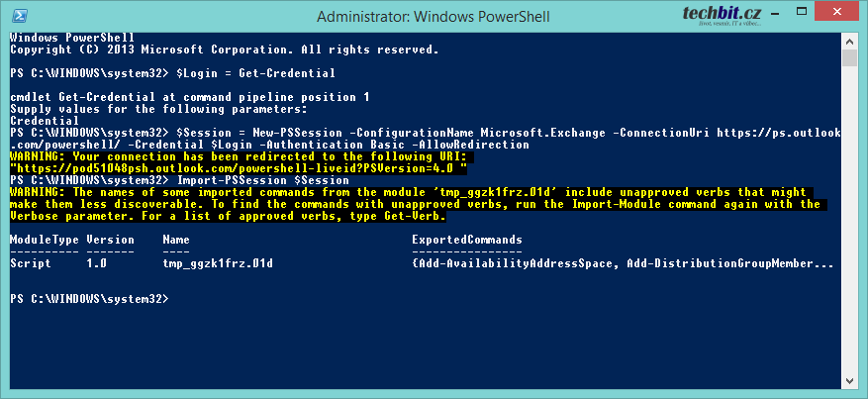Click the tmp_ggzk1frz.01d name in the table

tap(217, 264)
